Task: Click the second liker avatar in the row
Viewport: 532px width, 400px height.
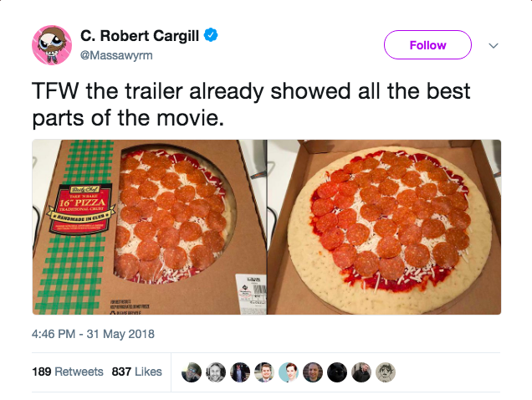Action: tap(216, 372)
